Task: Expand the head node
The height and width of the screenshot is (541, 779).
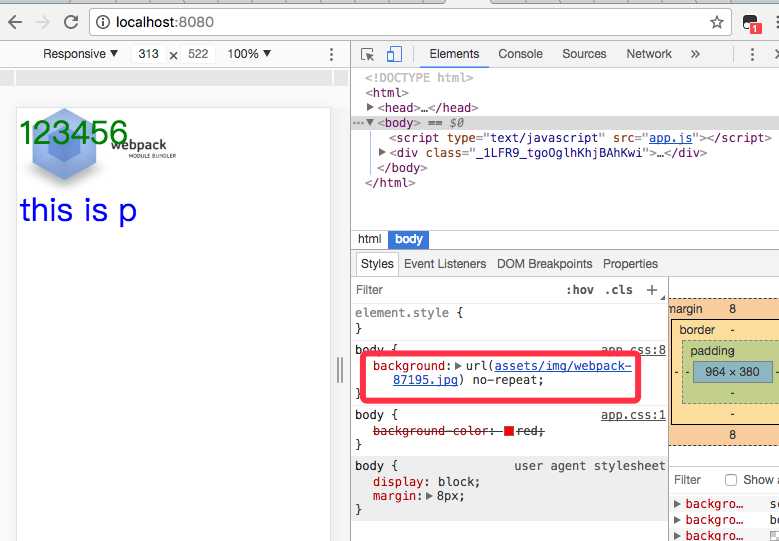Action: tap(370, 107)
